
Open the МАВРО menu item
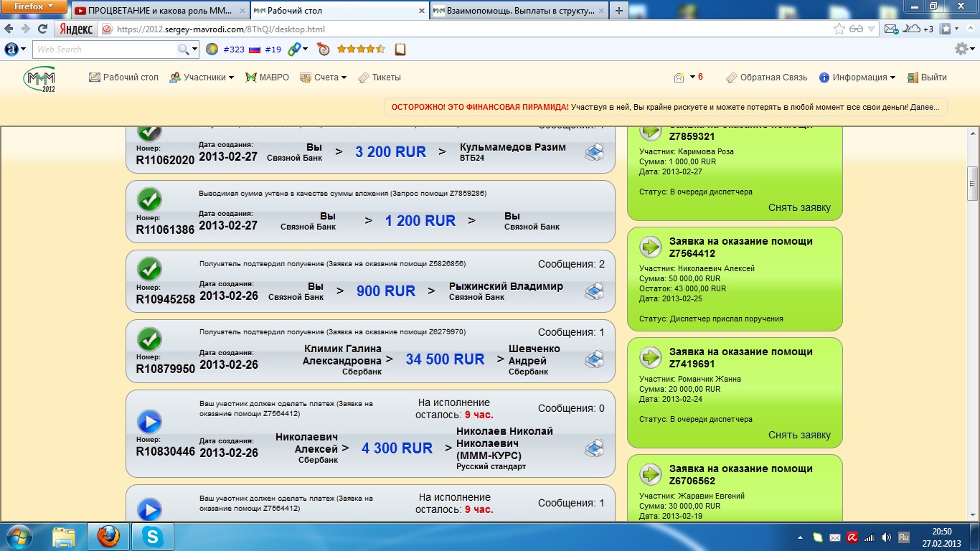click(x=267, y=77)
